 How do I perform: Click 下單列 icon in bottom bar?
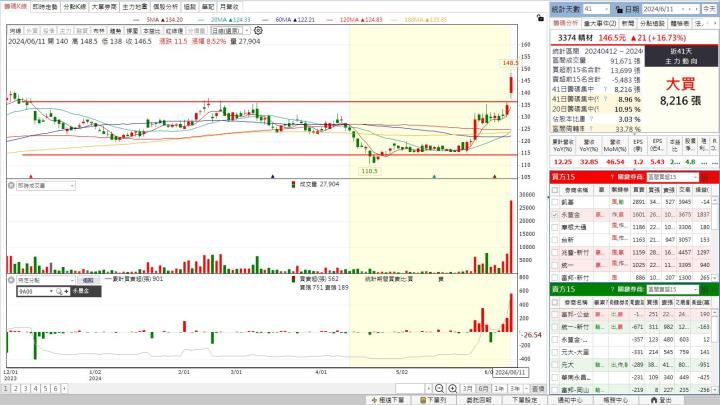coord(423,400)
